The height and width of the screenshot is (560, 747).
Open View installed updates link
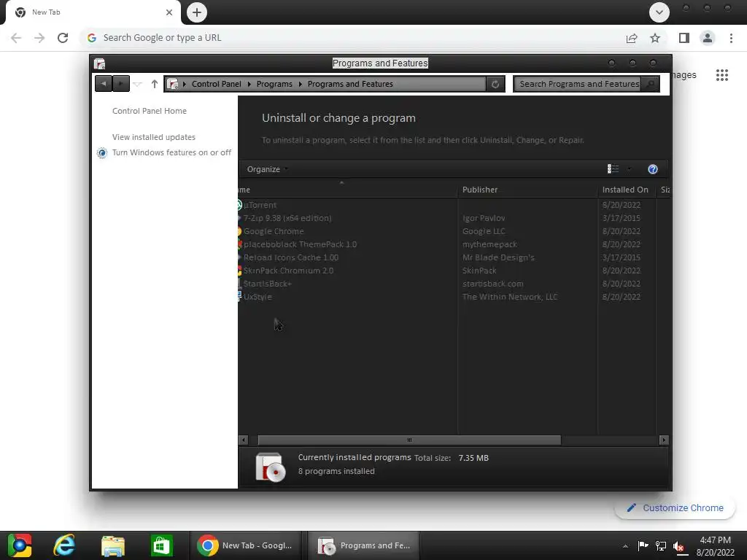[153, 137]
